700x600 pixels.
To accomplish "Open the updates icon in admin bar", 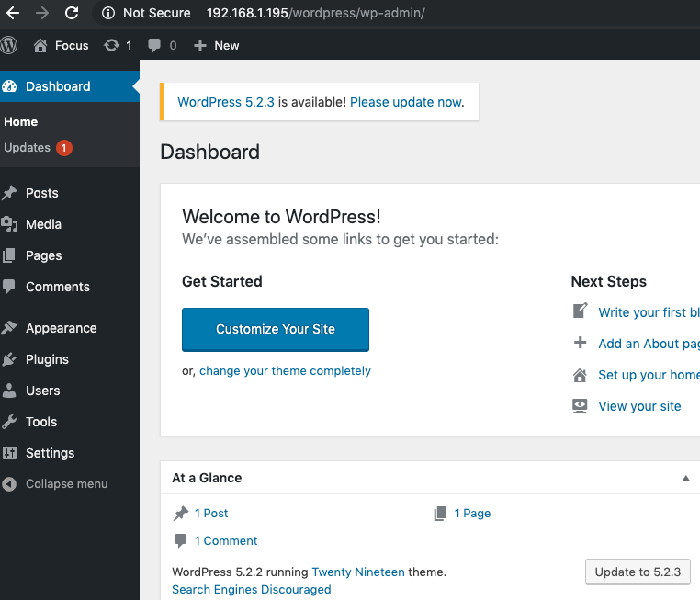I will [x=111, y=45].
